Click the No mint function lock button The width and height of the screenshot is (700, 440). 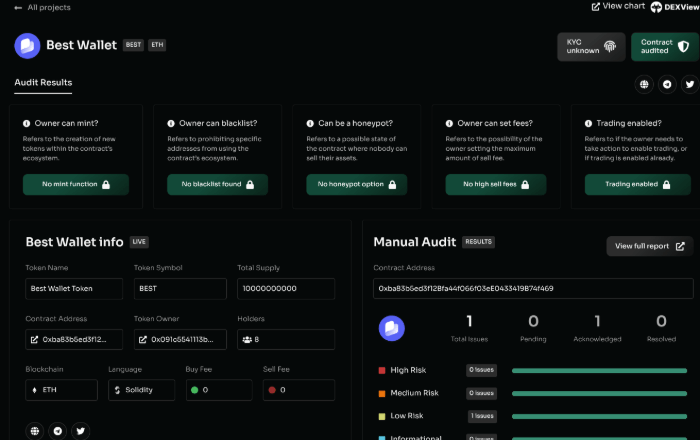coord(76,185)
